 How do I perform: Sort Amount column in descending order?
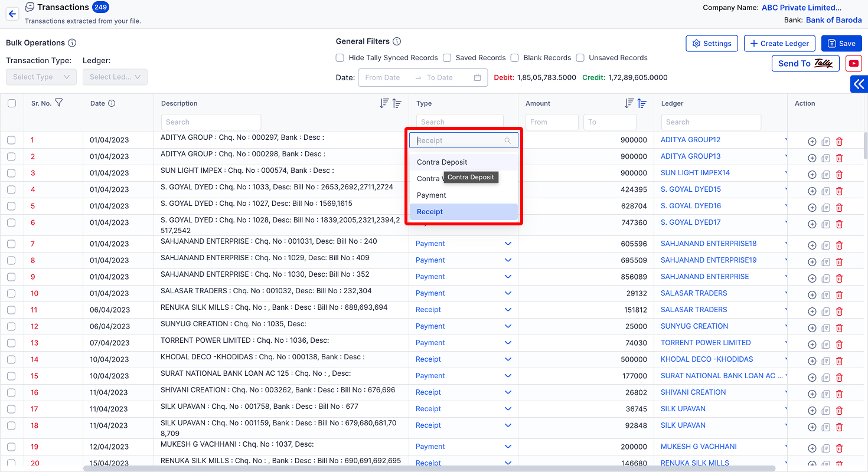coord(629,103)
